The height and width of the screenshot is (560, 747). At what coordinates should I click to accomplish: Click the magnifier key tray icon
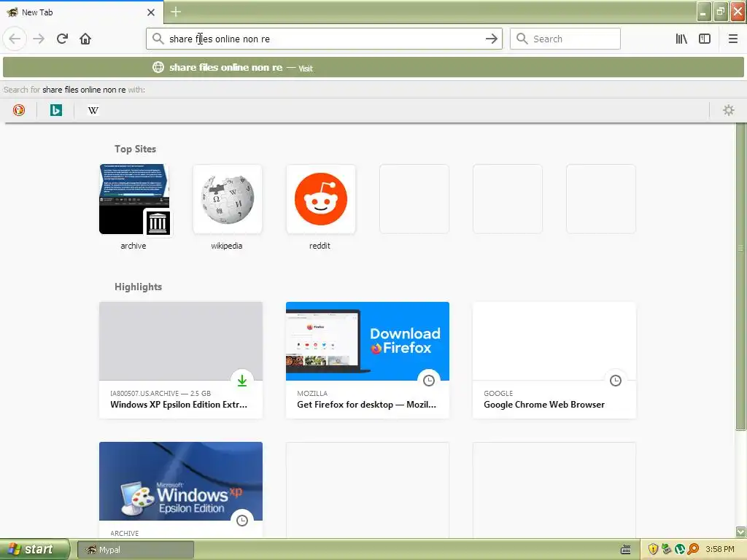[x=693, y=550]
